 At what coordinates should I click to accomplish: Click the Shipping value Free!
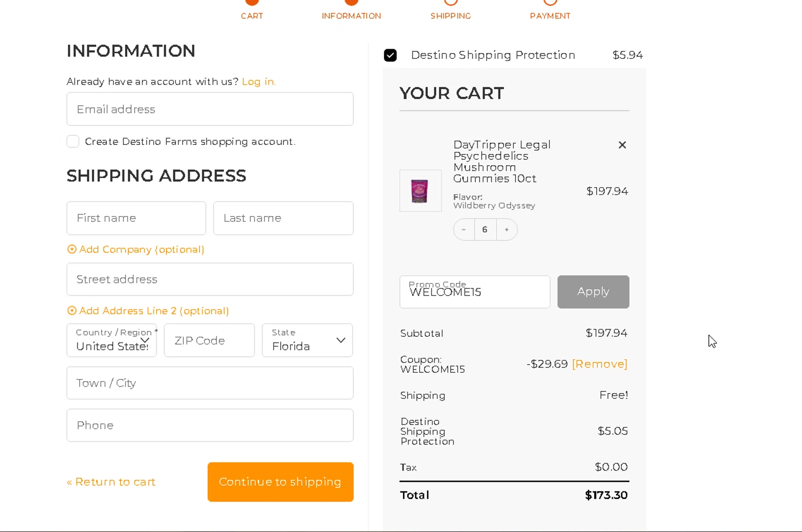[614, 395]
